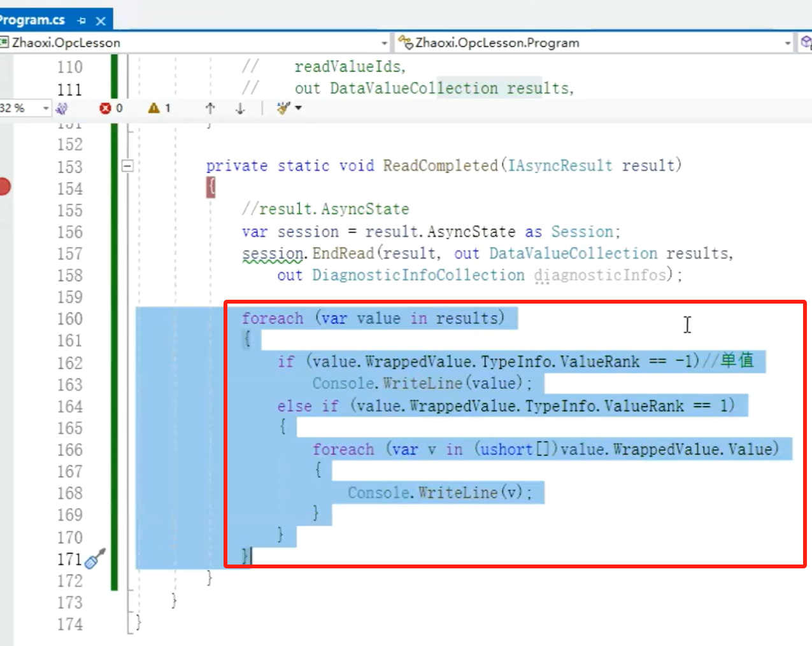Click the purple code health indicator icon

pos(62,108)
